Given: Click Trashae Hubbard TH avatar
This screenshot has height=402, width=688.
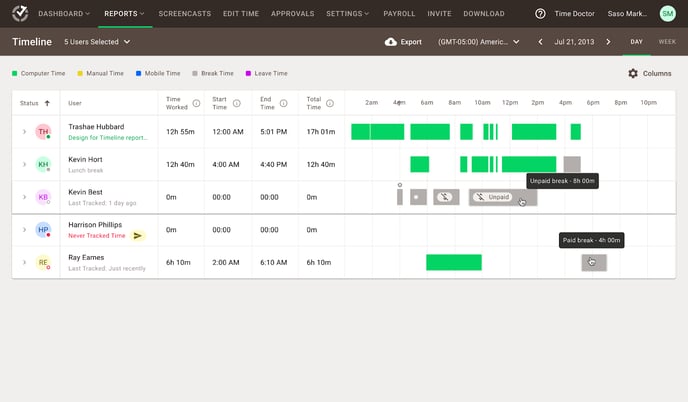Looking at the screenshot, I should point(43,132).
